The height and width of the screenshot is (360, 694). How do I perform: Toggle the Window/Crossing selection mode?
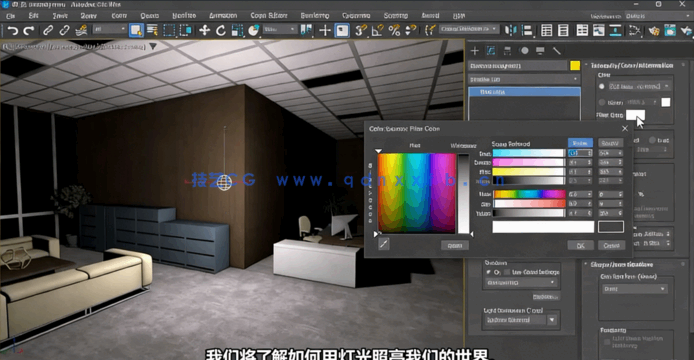(x=185, y=31)
